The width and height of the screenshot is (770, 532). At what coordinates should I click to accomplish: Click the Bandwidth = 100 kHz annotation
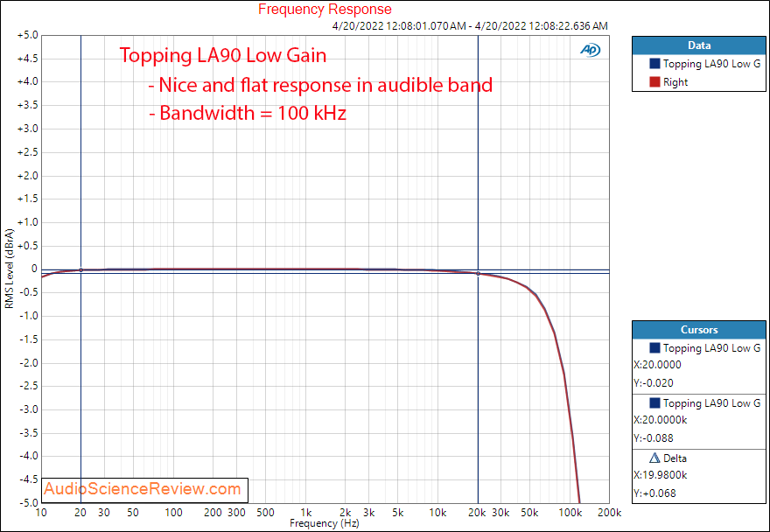click(248, 113)
